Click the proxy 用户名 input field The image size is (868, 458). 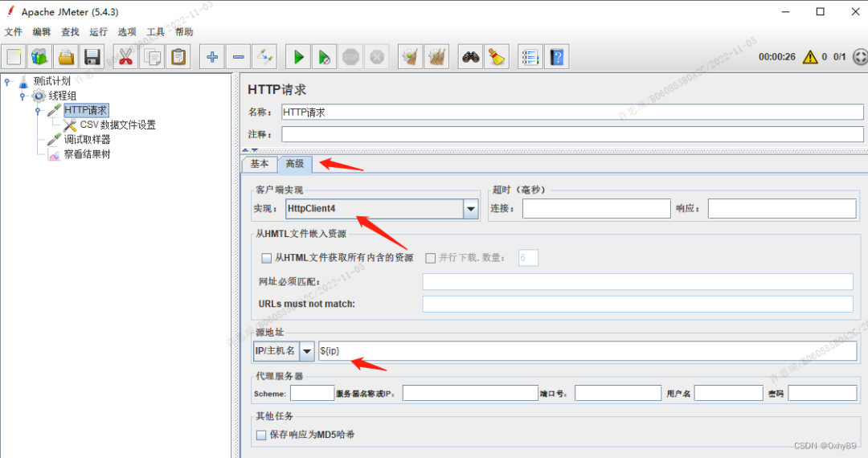tap(728, 393)
